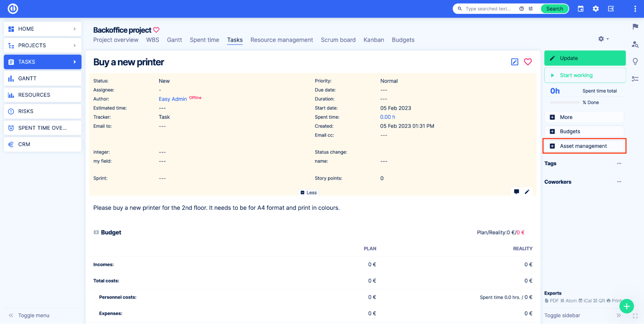644x324 pixels.
Task: Open the checklist panel icon
Action: 635,78
